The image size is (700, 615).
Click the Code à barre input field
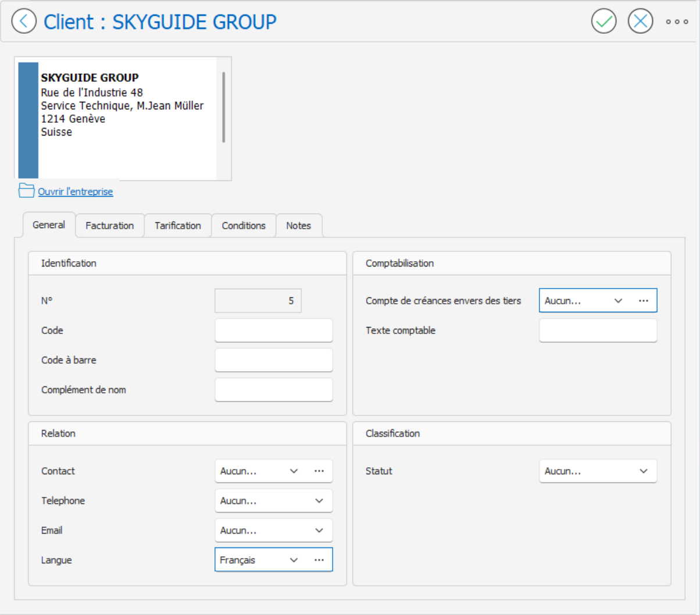coord(273,360)
